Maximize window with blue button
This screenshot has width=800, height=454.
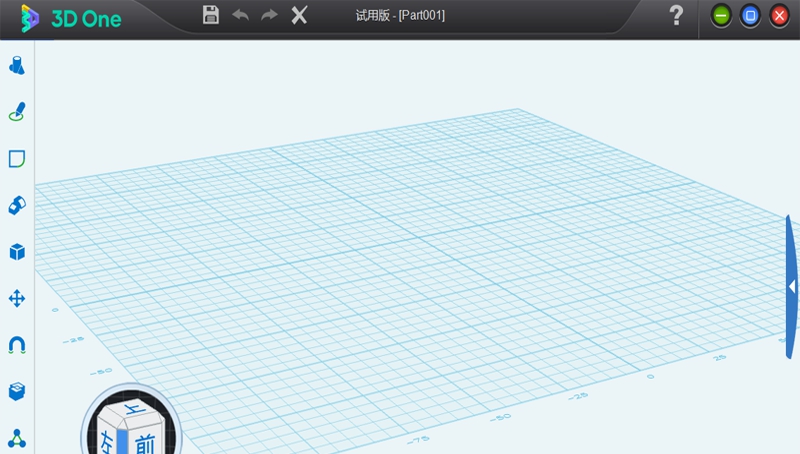[x=750, y=16]
